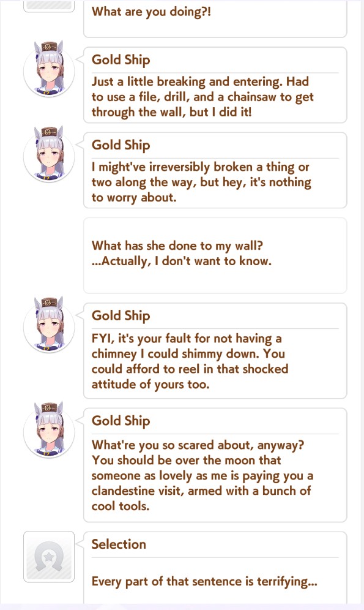The width and height of the screenshot is (364, 610).
Task: Click Gold Ship avatar beside breaking and entering message
Action: (49, 69)
